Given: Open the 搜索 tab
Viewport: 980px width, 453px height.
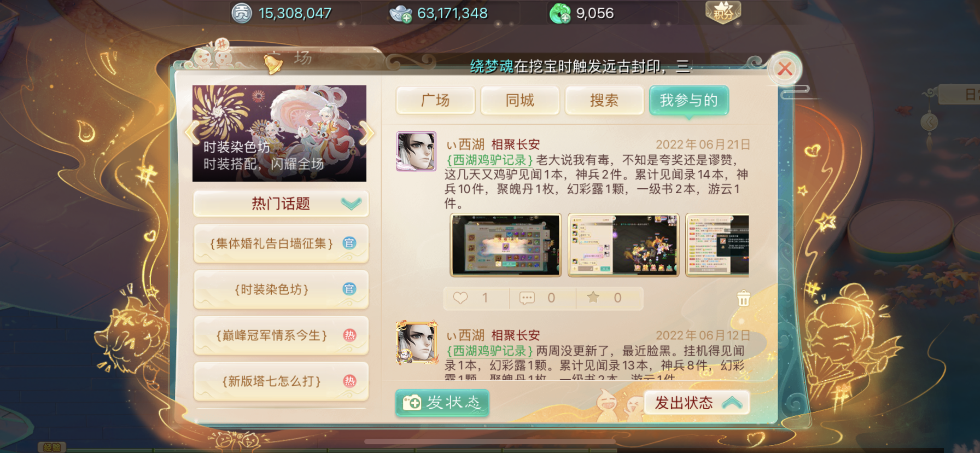Looking at the screenshot, I should 604,100.
